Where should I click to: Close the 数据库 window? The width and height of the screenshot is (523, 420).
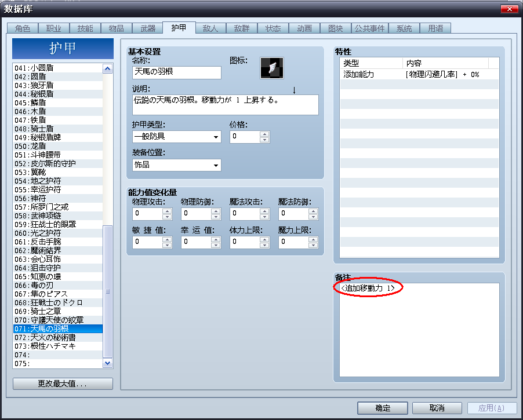click(509, 9)
